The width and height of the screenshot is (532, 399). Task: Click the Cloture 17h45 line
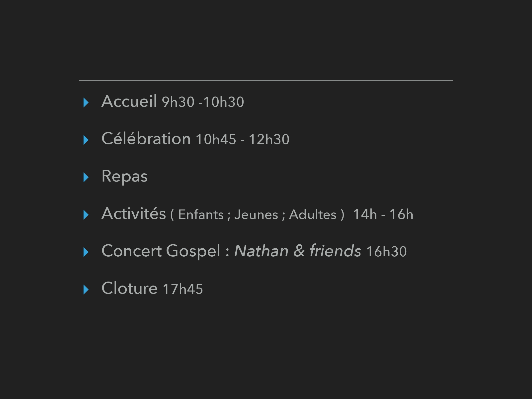coord(152,288)
